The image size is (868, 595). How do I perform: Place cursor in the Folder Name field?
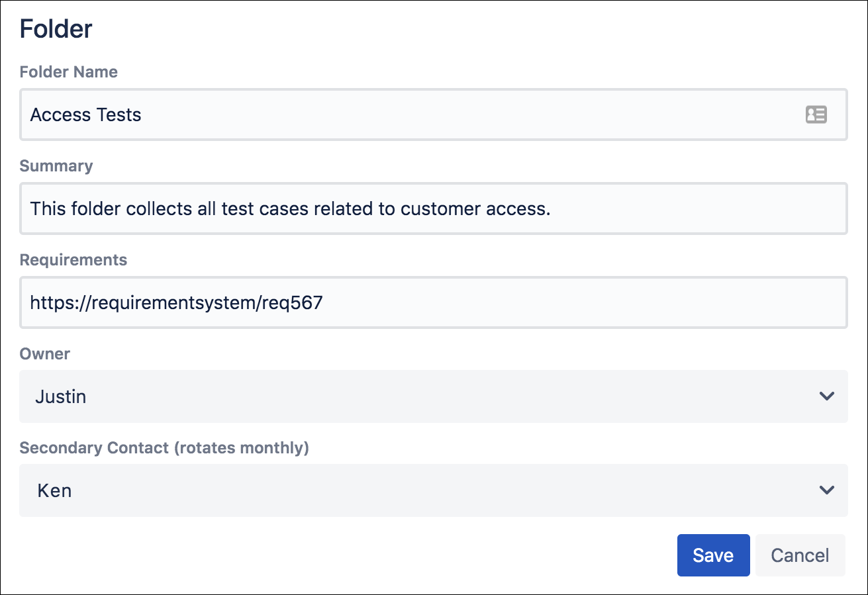pyautogui.click(x=397, y=114)
